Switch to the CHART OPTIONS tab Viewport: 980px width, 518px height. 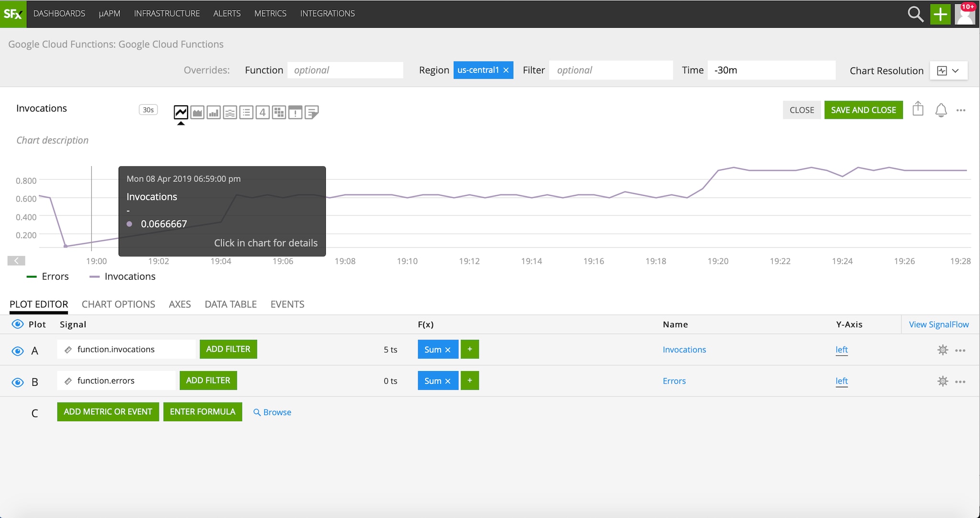click(x=118, y=304)
